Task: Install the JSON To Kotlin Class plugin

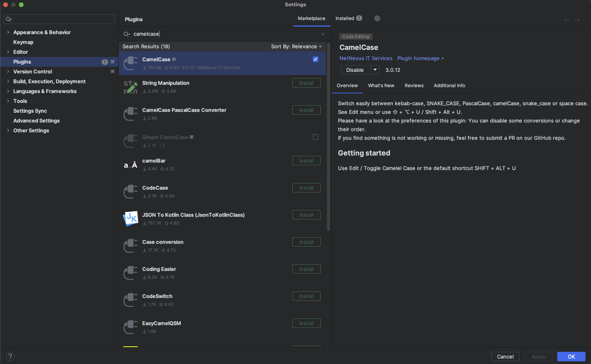Action: 307,215
